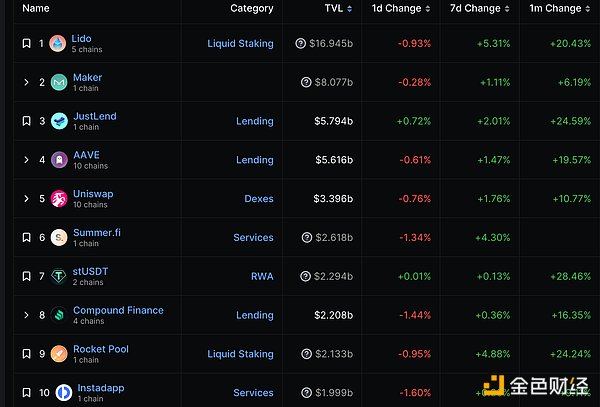Click the question mark beside Lido's TVL
Viewport: 600px width, 407px height.
click(x=301, y=44)
